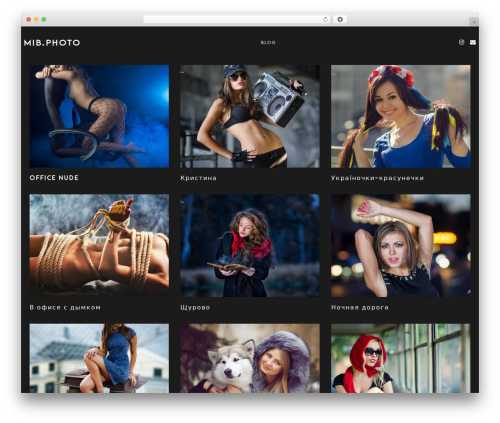This screenshot has width=500, height=423.
Task: Click the Україночки-красунечки title link
Action: [377, 178]
